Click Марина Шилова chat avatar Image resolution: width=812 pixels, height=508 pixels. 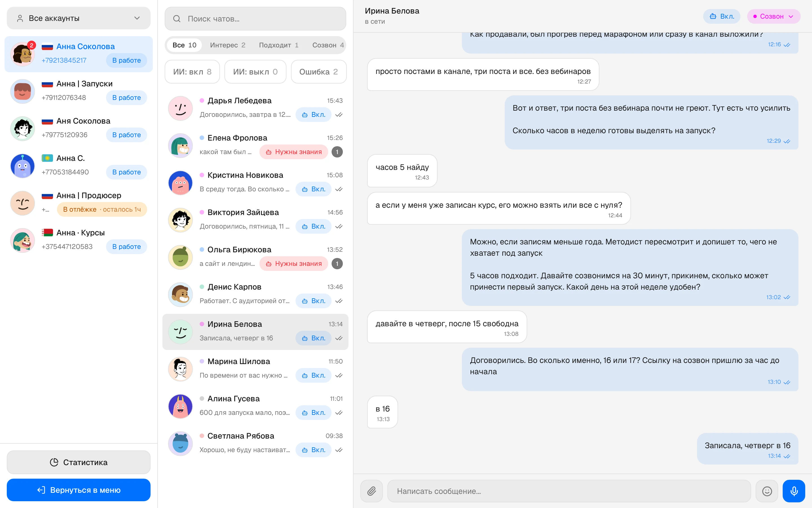point(180,369)
